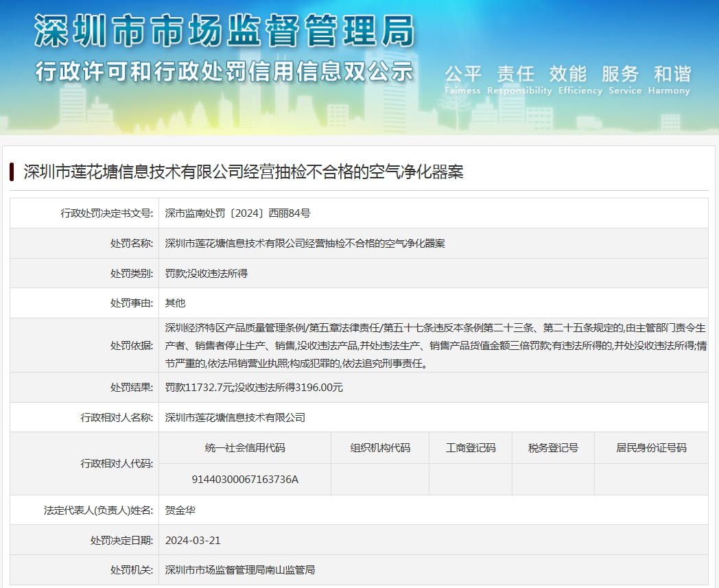Screen dimensions: 719x588
Task: Click the 法定代表人(负责人)姓名 label
Action: tap(99, 510)
